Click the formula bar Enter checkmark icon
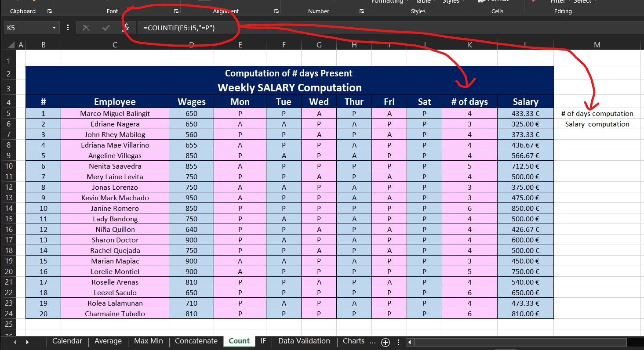The height and width of the screenshot is (350, 644). [x=106, y=28]
